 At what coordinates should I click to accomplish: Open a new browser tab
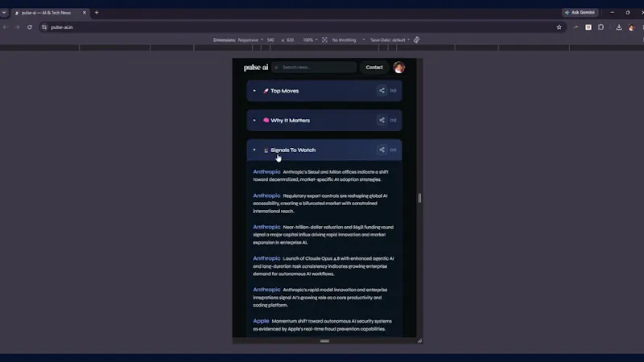(x=97, y=13)
